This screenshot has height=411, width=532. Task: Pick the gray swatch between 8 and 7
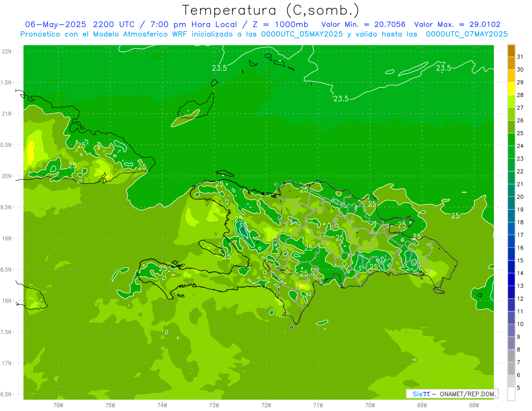(x=511, y=356)
